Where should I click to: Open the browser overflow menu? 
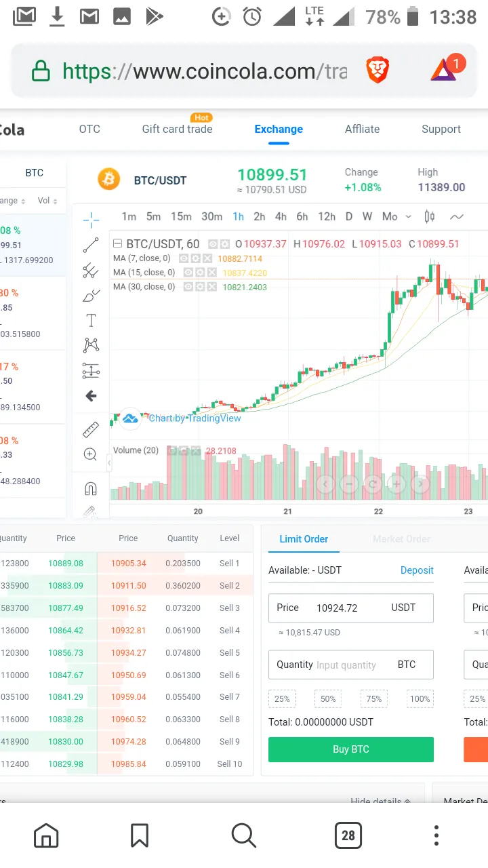coord(436,835)
